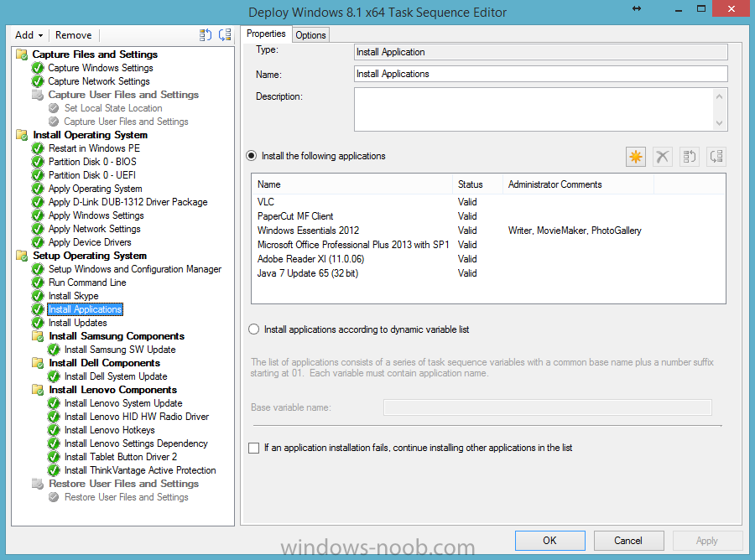Click the Name input field

pyautogui.click(x=540, y=74)
